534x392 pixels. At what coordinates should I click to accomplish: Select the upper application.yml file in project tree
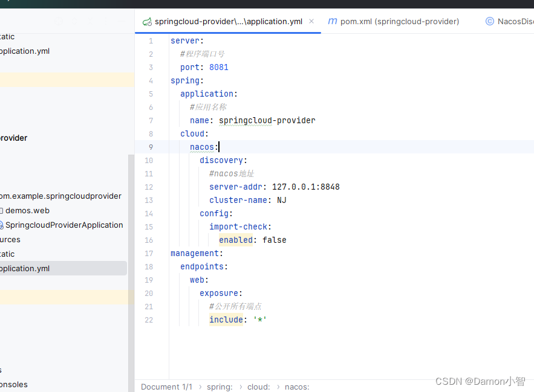point(25,51)
